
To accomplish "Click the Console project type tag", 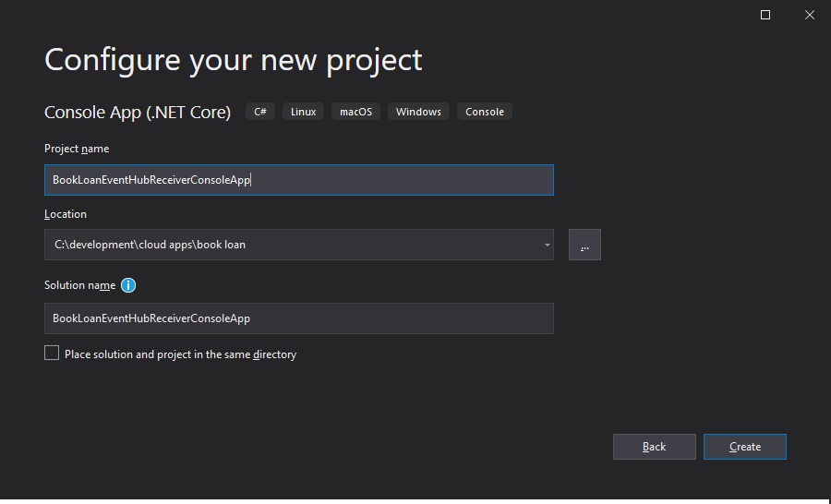I will (x=485, y=112).
